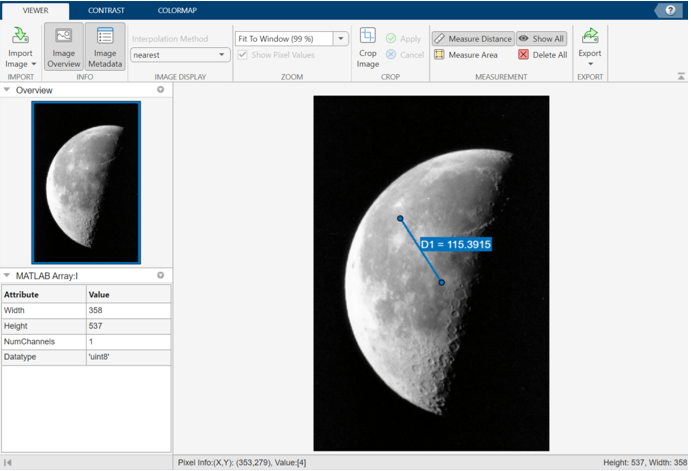Click the Fit To Window zoom field
This screenshot has height=471, width=691.
pyautogui.click(x=284, y=39)
